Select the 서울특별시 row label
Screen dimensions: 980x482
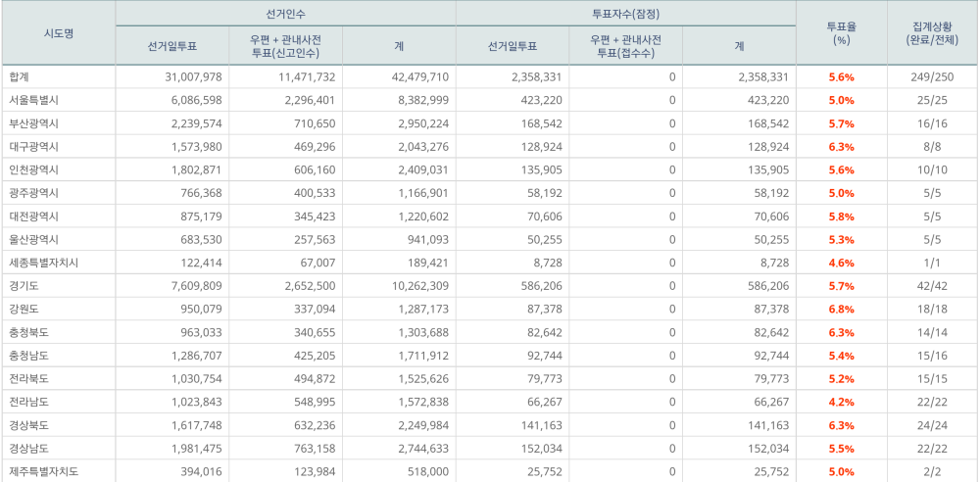click(33, 100)
